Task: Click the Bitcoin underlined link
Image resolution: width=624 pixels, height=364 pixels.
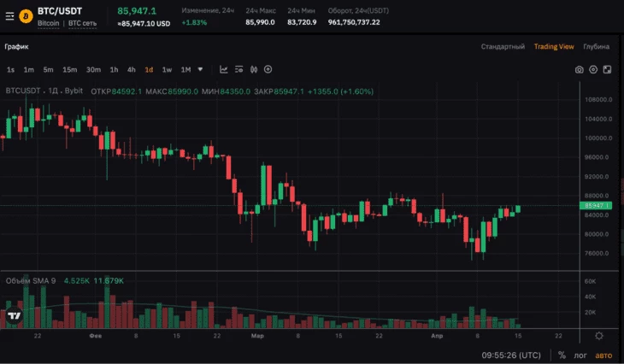Action: pyautogui.click(x=48, y=23)
